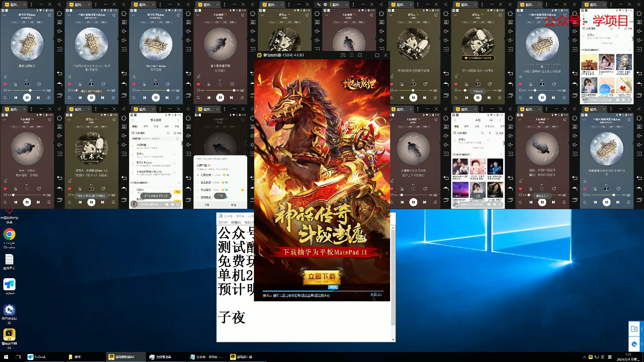Skip to next track in top-left emulator

pos(38,98)
